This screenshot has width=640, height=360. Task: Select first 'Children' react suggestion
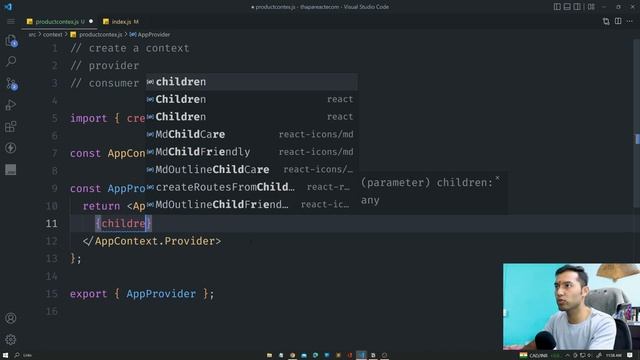pyautogui.click(x=252, y=99)
